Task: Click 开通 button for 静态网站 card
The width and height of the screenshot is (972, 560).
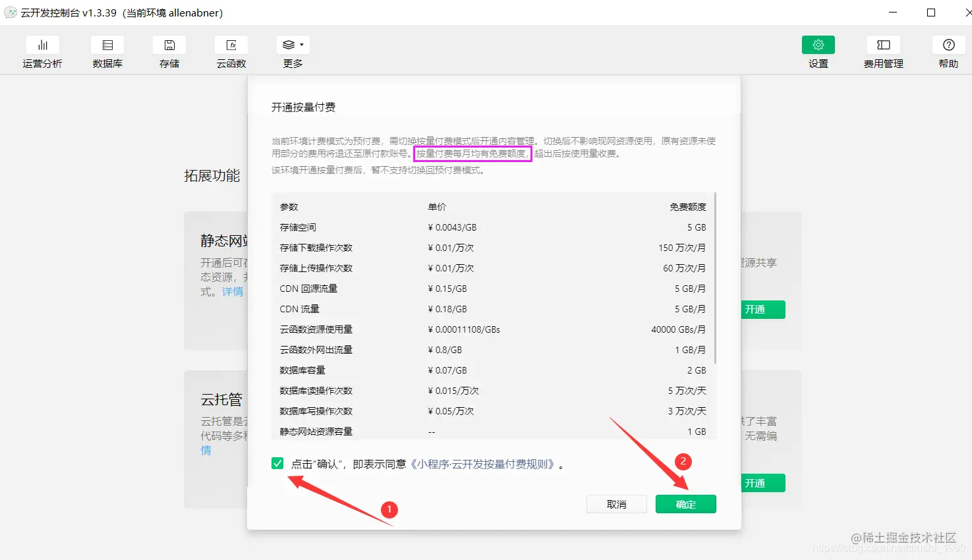Action: [x=762, y=310]
